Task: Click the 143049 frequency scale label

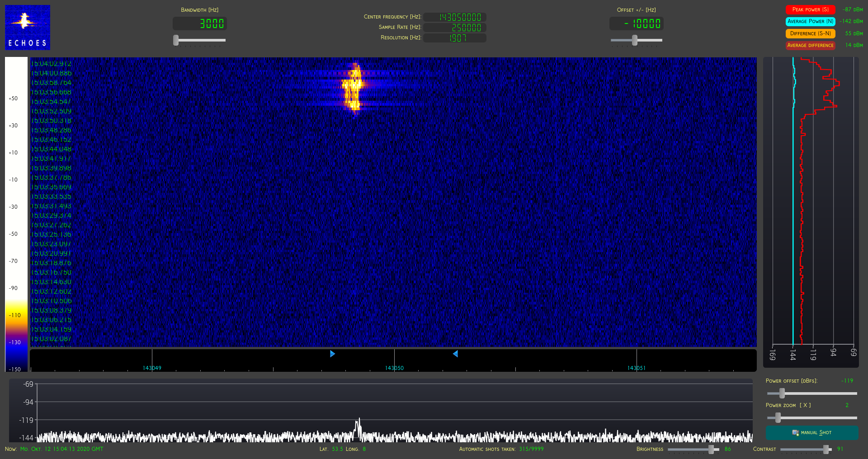Action: 152,368
